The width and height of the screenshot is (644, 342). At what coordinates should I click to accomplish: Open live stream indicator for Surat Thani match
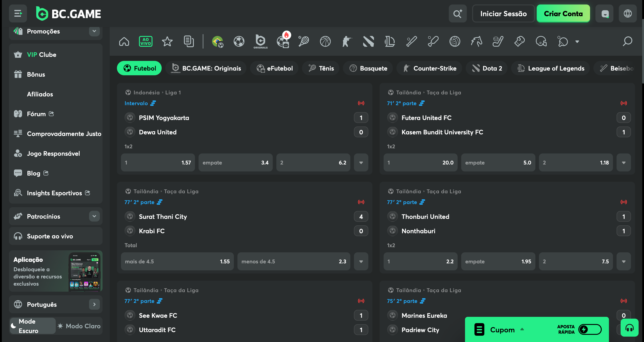(361, 202)
